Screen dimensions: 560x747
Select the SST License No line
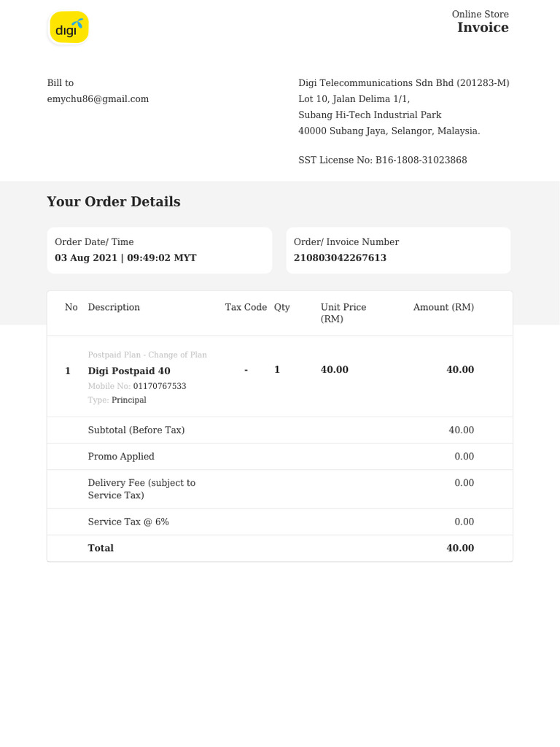coord(382,160)
